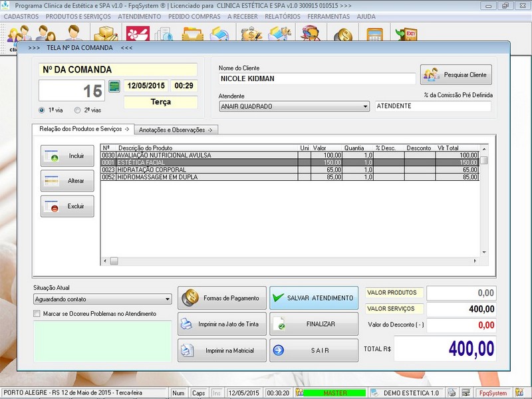This screenshot has width=532, height=399.
Task: Click the open folder icon in the toolbar
Action: [192, 34]
